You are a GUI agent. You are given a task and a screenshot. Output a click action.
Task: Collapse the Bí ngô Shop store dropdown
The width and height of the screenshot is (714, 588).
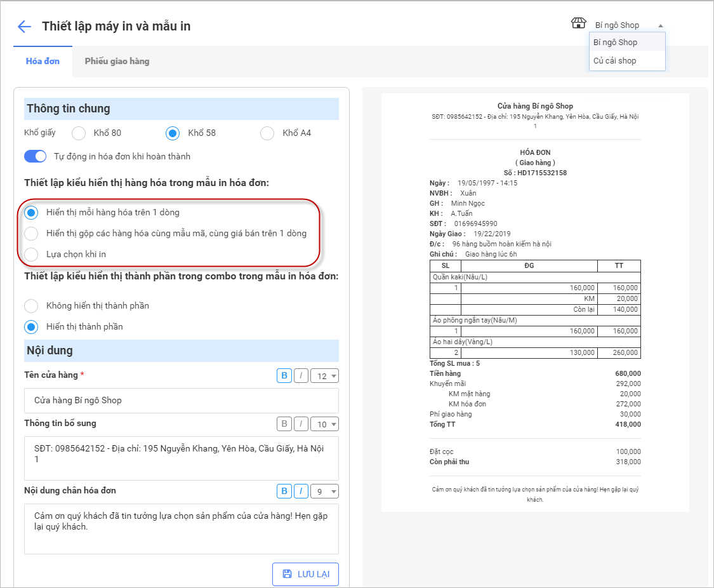click(x=660, y=25)
